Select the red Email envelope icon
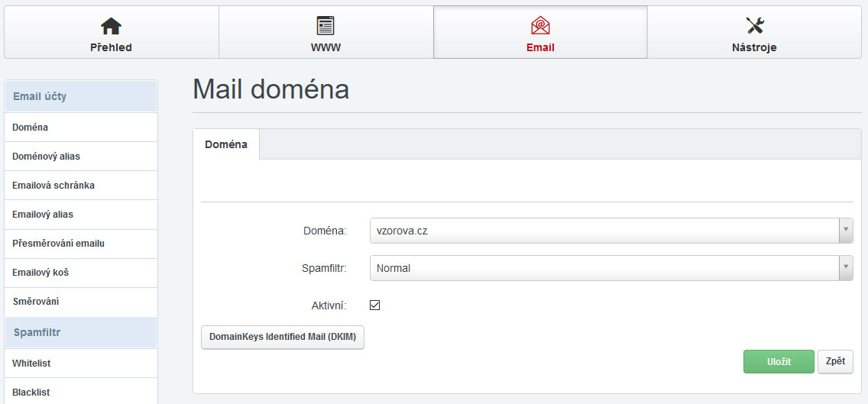 [x=540, y=26]
